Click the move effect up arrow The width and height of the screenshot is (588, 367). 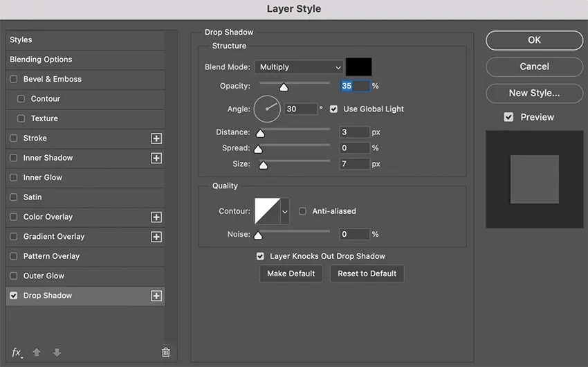coord(37,352)
